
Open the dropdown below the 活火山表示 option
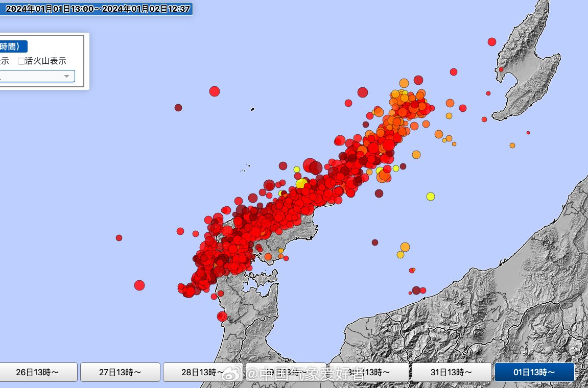point(36,76)
